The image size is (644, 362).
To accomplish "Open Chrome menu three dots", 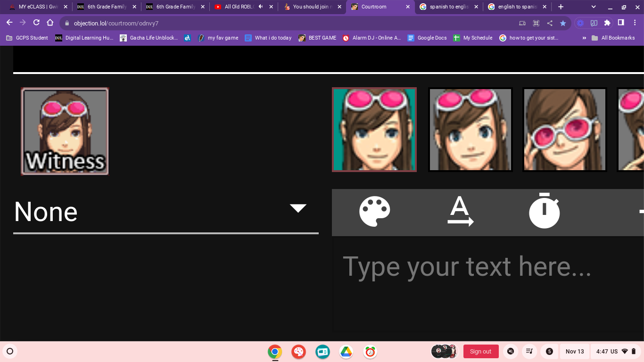I will [x=635, y=23].
